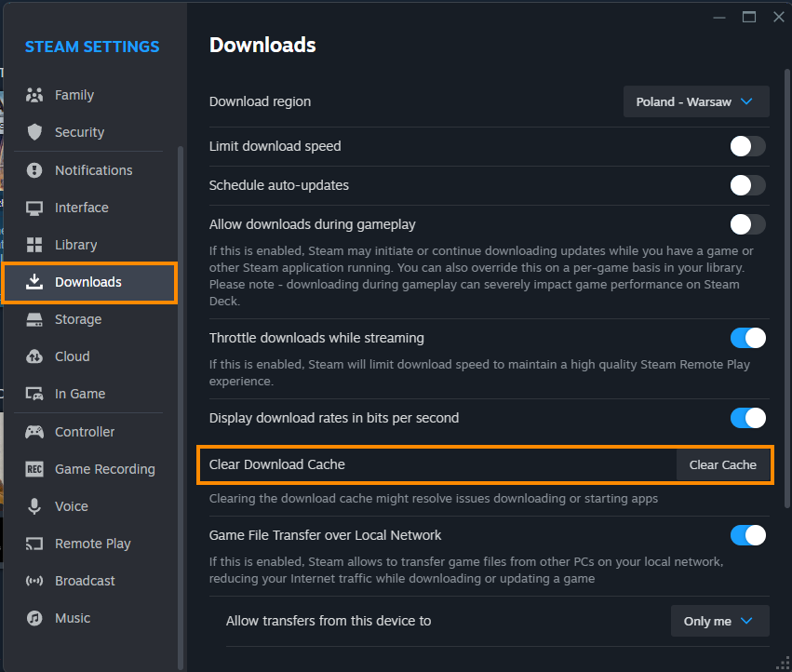
Task: Turn off Game File Transfer over Local Network
Action: click(747, 535)
